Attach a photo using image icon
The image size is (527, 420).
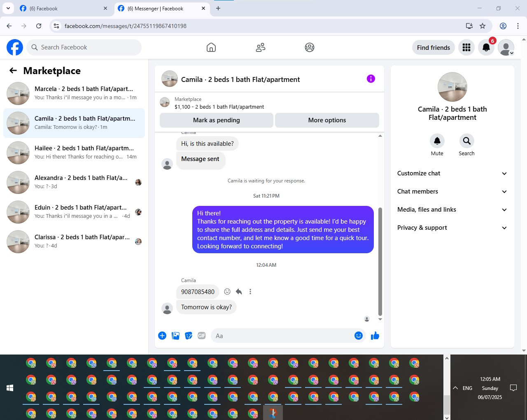pos(175,336)
